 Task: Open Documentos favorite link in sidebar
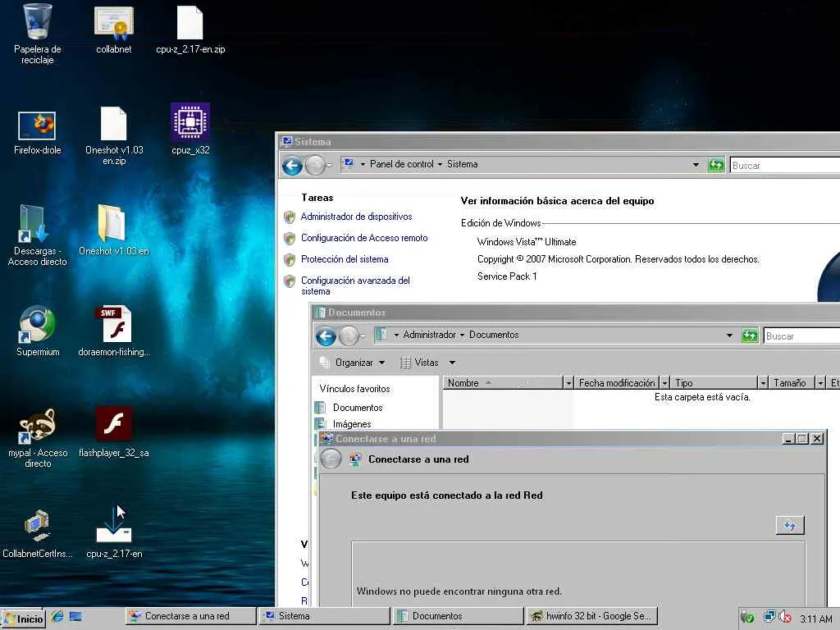pyautogui.click(x=358, y=408)
